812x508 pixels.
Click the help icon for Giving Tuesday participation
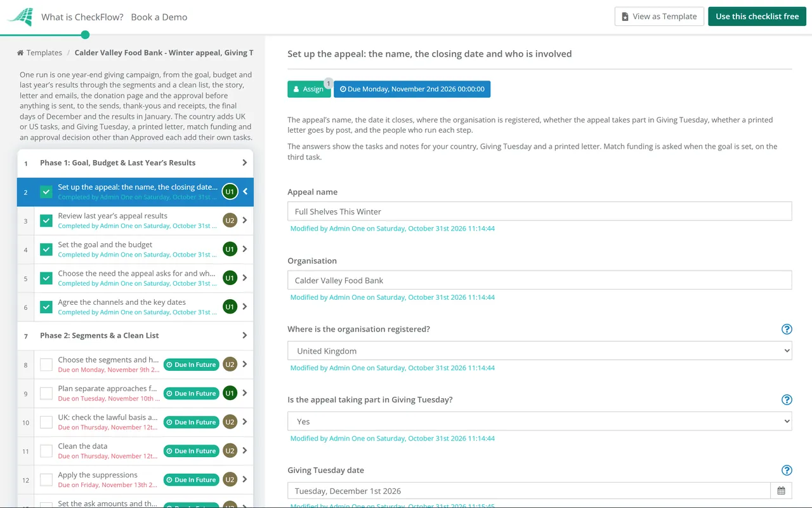787,399
